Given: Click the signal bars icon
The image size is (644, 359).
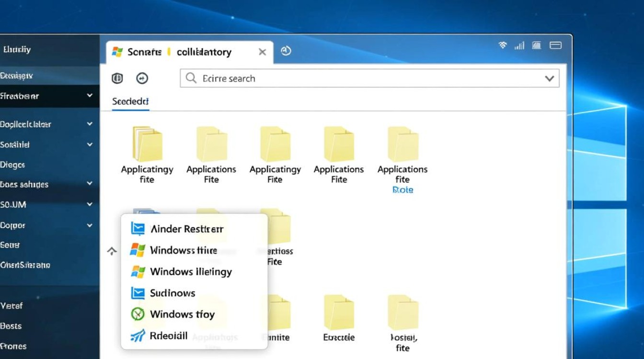Looking at the screenshot, I should pyautogui.click(x=519, y=45).
